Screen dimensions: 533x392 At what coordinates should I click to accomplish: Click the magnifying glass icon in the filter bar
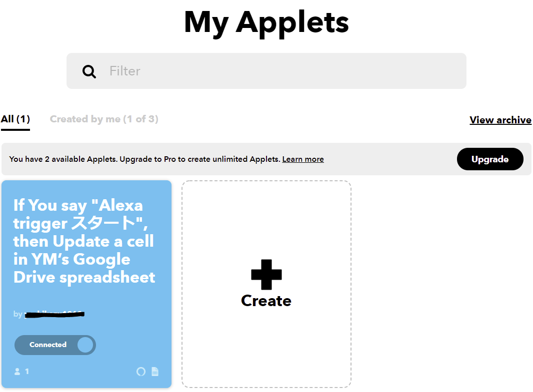point(89,71)
